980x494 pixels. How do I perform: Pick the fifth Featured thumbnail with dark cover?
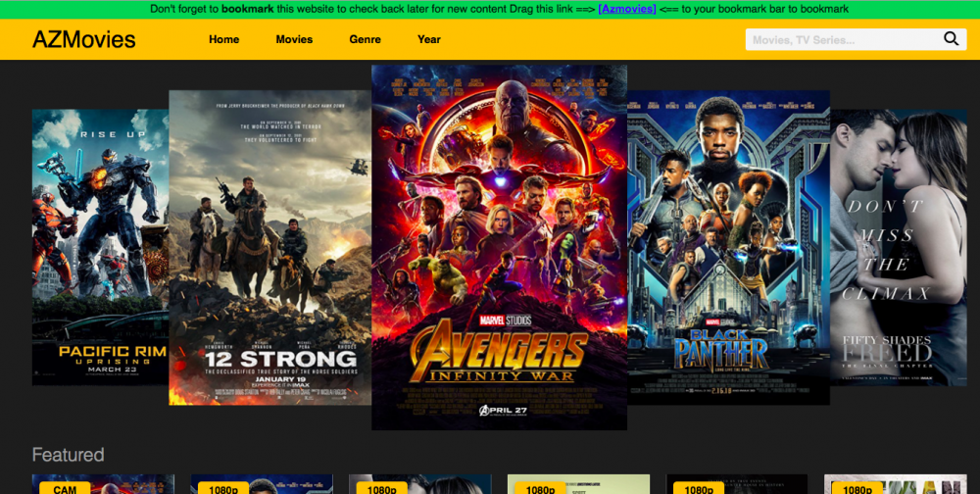click(x=737, y=485)
